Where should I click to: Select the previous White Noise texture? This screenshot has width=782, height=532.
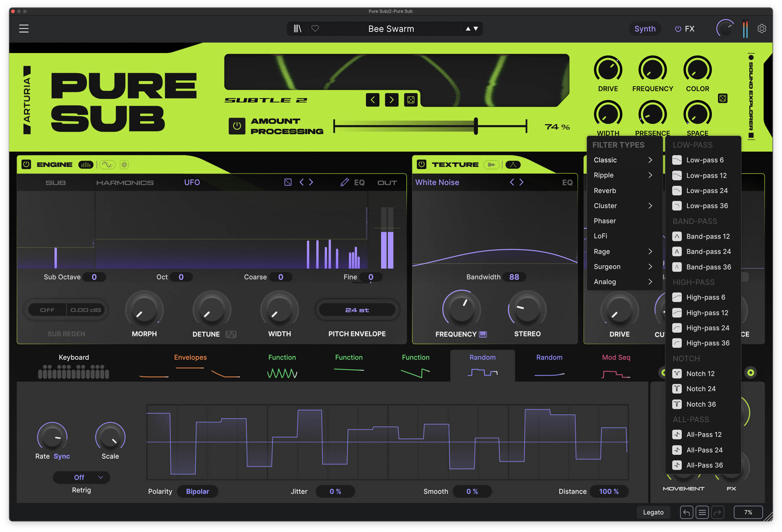coord(512,182)
